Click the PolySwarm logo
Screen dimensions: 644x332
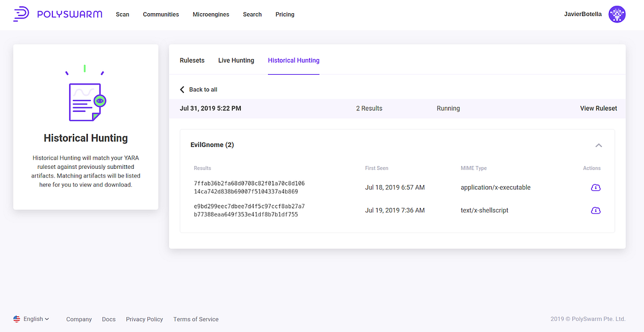57,14
